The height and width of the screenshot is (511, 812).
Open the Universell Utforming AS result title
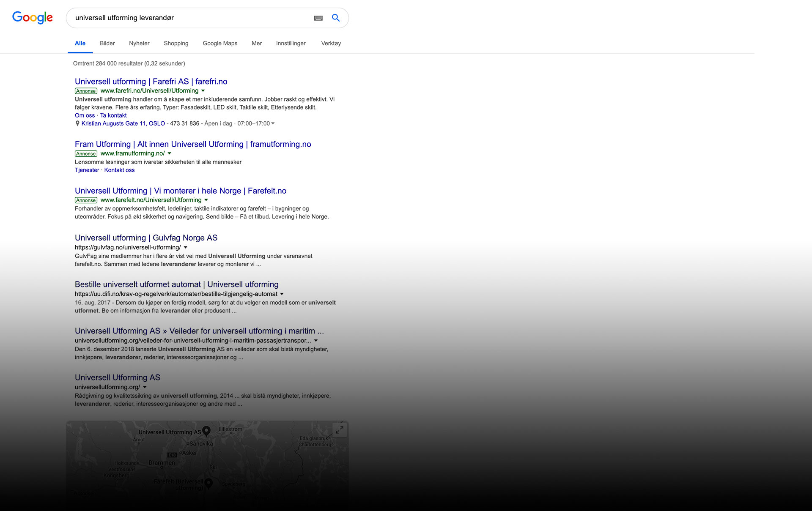coord(118,377)
